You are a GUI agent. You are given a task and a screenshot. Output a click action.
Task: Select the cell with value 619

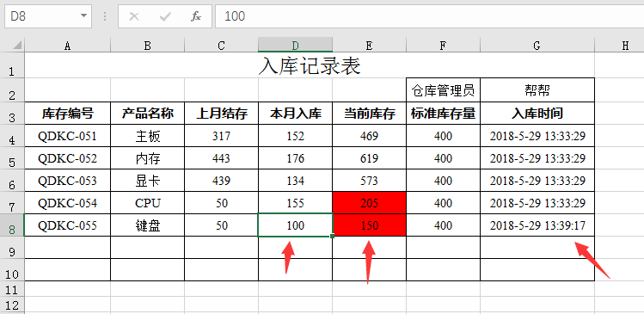(x=369, y=158)
